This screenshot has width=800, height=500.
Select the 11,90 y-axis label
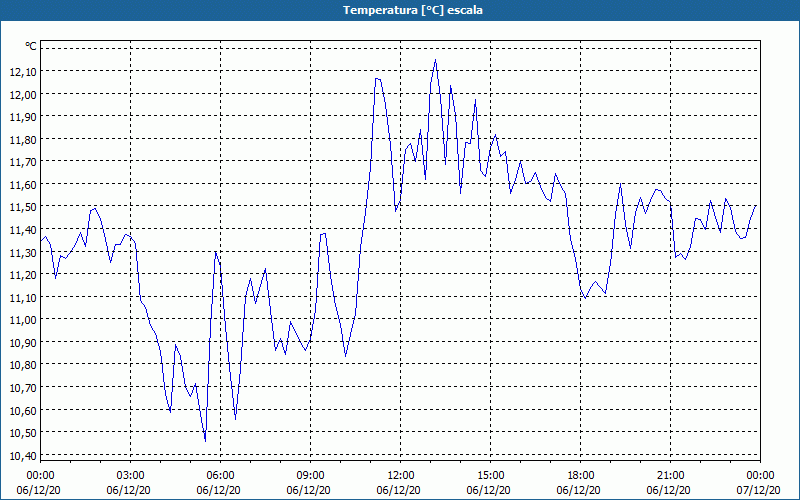coord(23,117)
